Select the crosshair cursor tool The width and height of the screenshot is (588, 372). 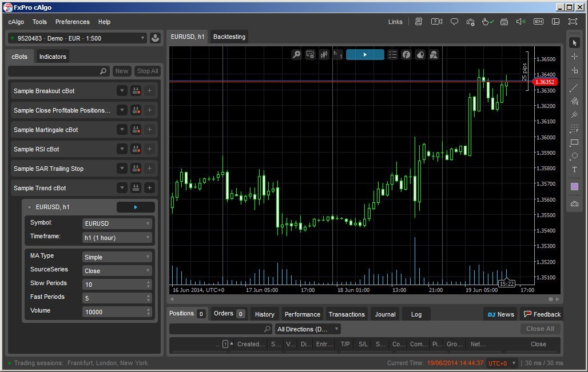574,56
